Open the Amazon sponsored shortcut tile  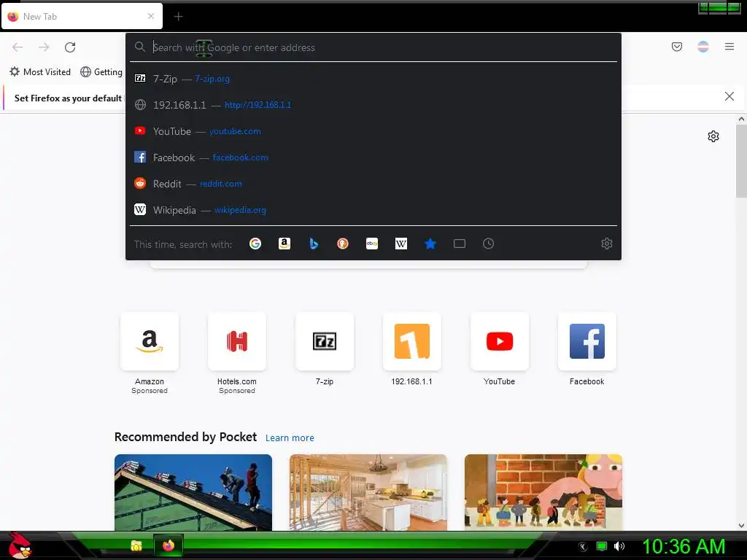pyautogui.click(x=150, y=341)
